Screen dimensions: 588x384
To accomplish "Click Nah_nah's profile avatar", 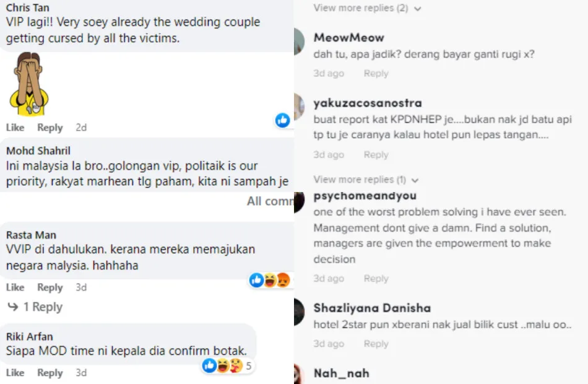I will [298, 374].
